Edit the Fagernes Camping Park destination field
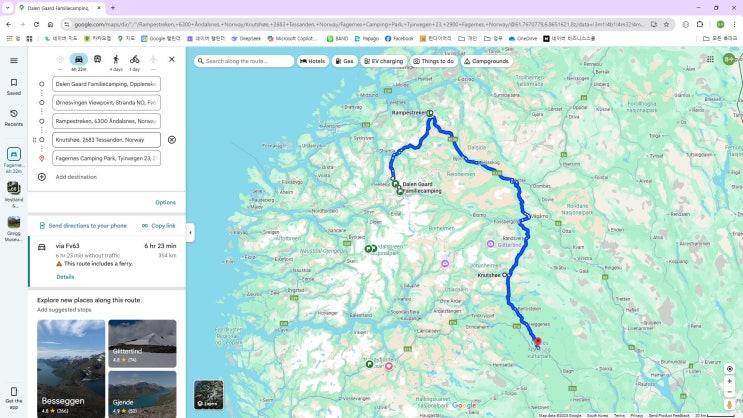 (106, 158)
